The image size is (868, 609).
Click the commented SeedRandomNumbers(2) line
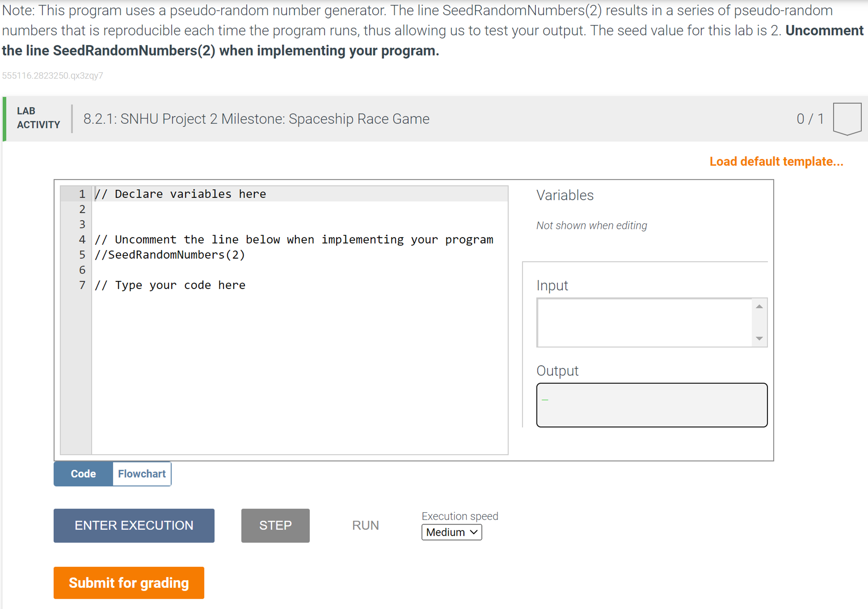[x=169, y=255]
